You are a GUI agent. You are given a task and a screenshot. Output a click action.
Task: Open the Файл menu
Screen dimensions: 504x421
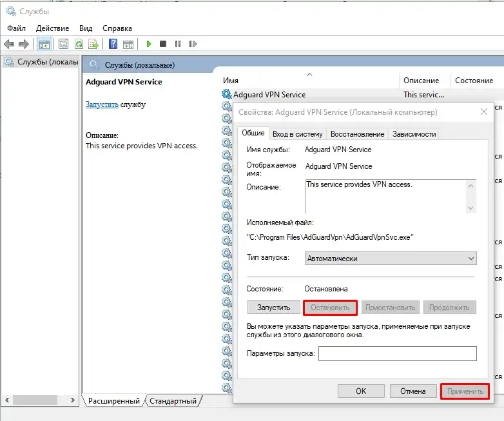click(x=16, y=28)
